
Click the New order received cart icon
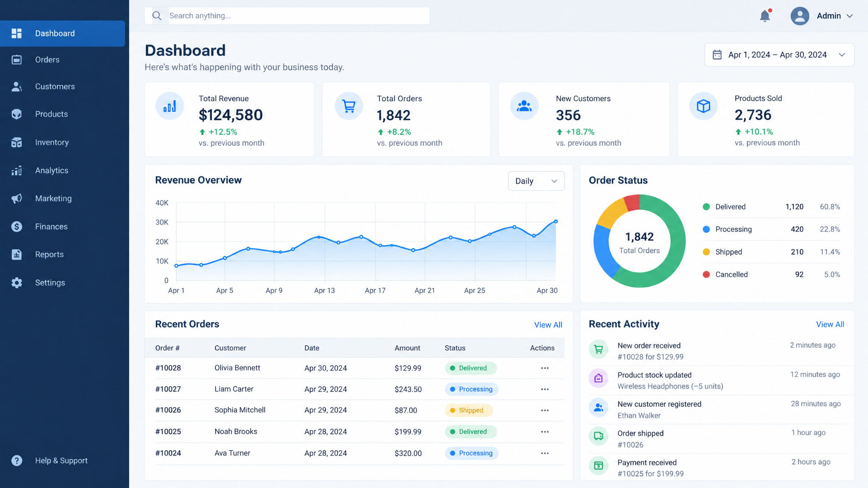pyautogui.click(x=598, y=349)
